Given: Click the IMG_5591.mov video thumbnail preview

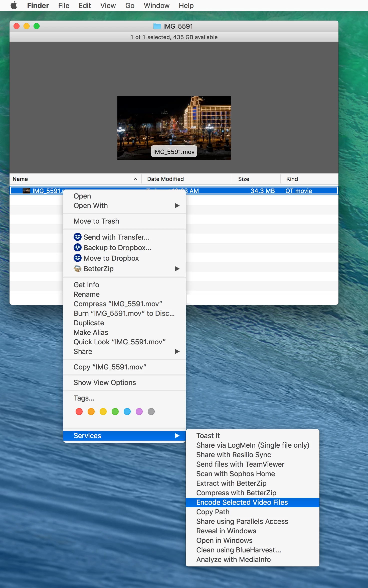Looking at the screenshot, I should point(174,128).
